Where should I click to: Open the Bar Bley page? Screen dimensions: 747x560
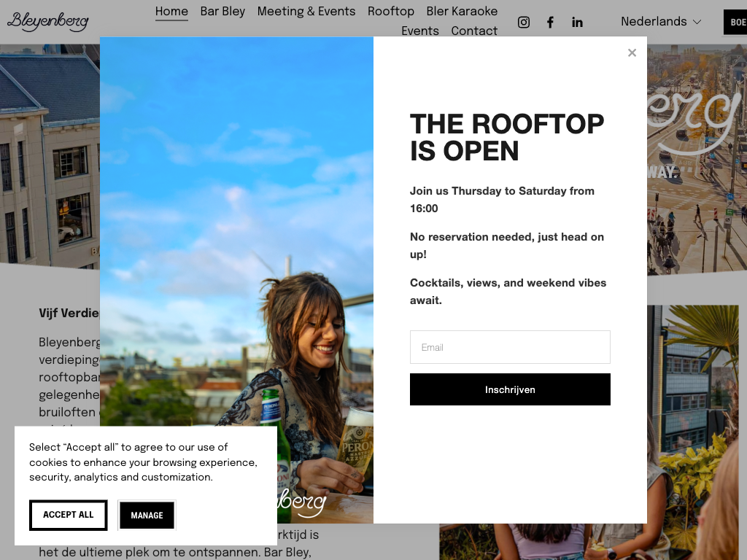[222, 11]
